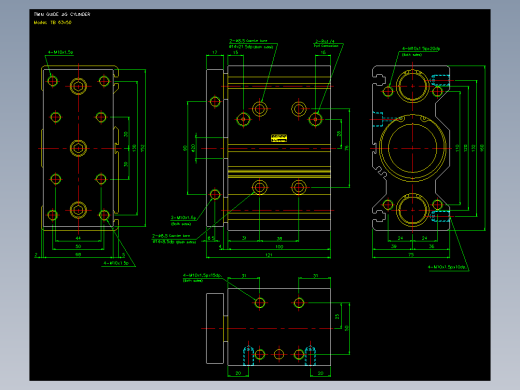Click the 2-Rc1/4 port label at top
The width and height of the screenshot is (520, 390).
(325, 42)
